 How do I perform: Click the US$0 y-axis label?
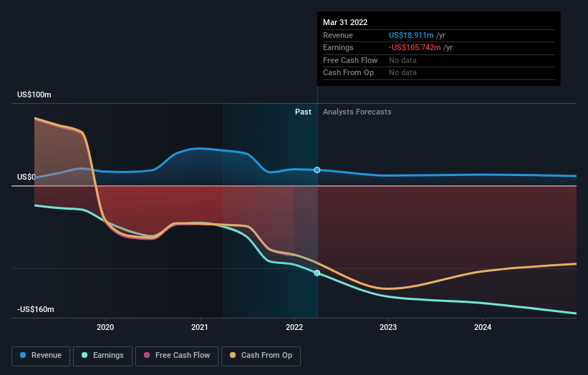pyautogui.click(x=26, y=177)
